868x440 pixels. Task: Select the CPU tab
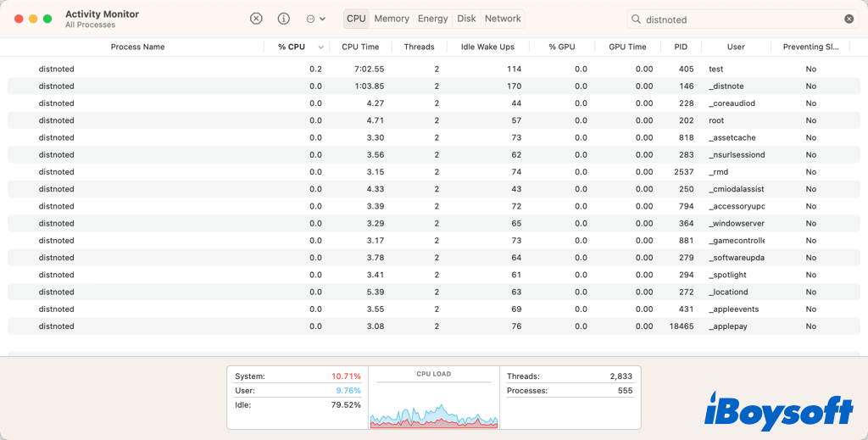pos(356,19)
